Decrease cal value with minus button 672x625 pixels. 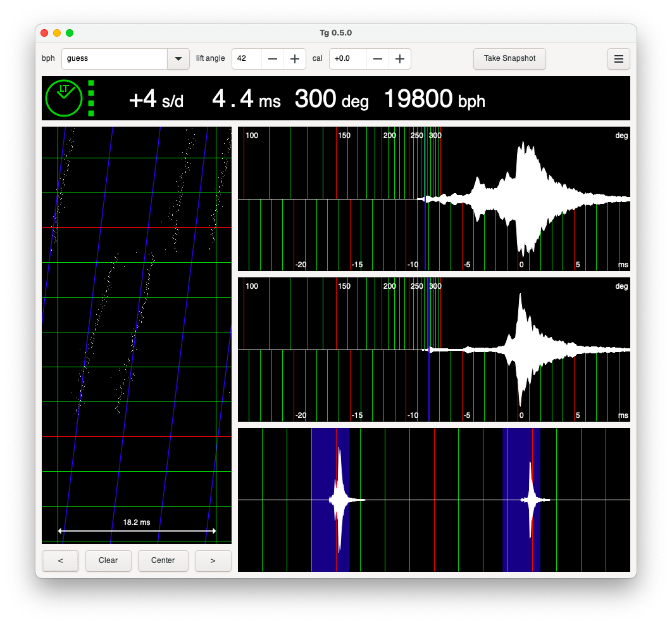378,59
